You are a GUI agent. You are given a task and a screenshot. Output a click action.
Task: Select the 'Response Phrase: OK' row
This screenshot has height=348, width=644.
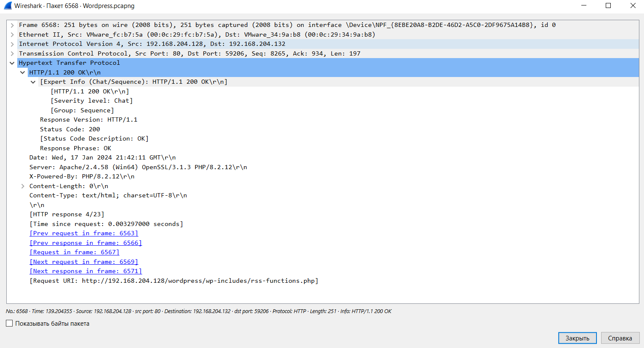tap(76, 148)
